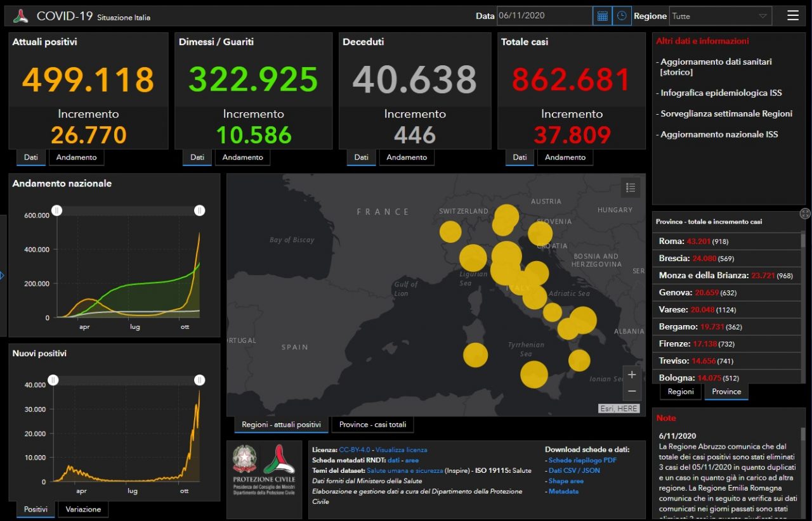Expand the left side panel arrow
The image size is (812, 521).
(x=3, y=276)
